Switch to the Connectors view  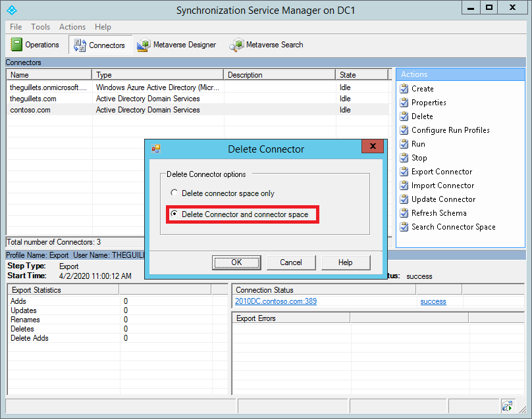99,45
